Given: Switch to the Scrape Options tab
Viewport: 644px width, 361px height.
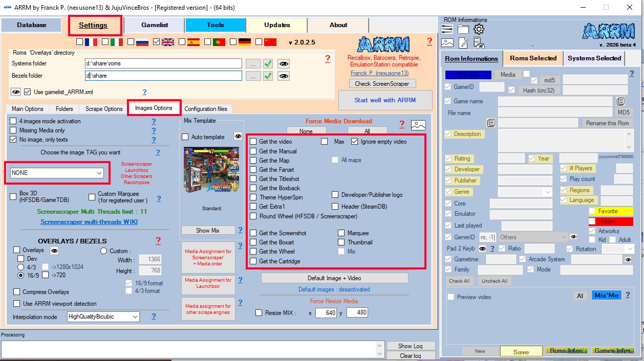Looking at the screenshot, I should point(104,108).
